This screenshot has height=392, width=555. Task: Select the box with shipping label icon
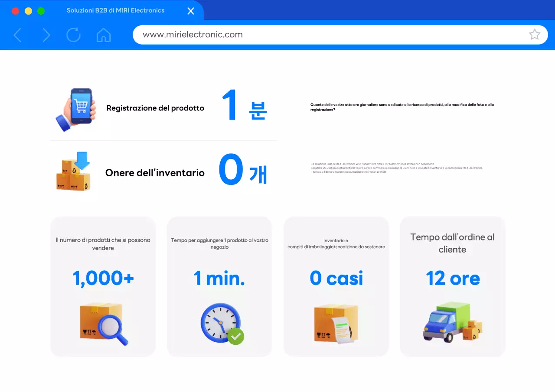(x=336, y=323)
